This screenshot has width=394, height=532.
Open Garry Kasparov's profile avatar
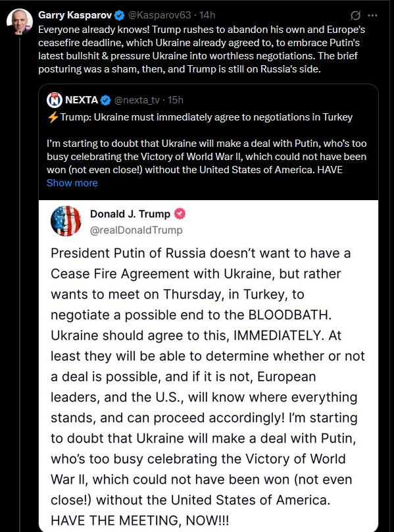coord(20,22)
